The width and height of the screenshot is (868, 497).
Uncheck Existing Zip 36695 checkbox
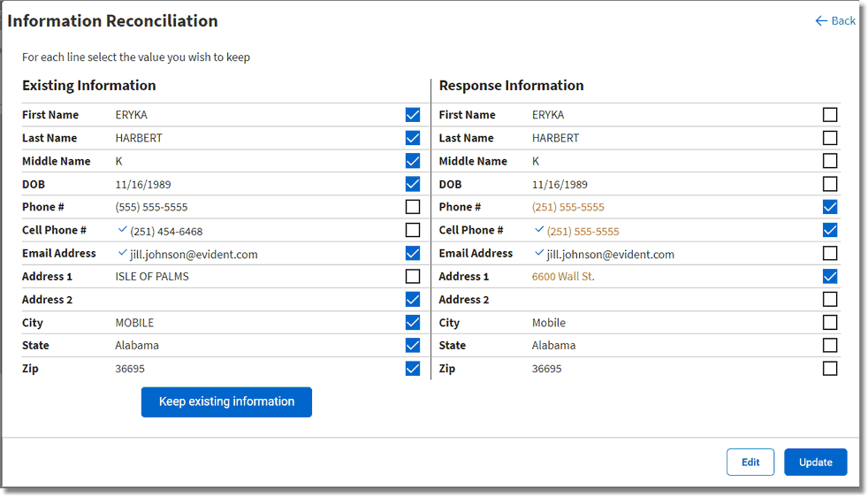413,369
